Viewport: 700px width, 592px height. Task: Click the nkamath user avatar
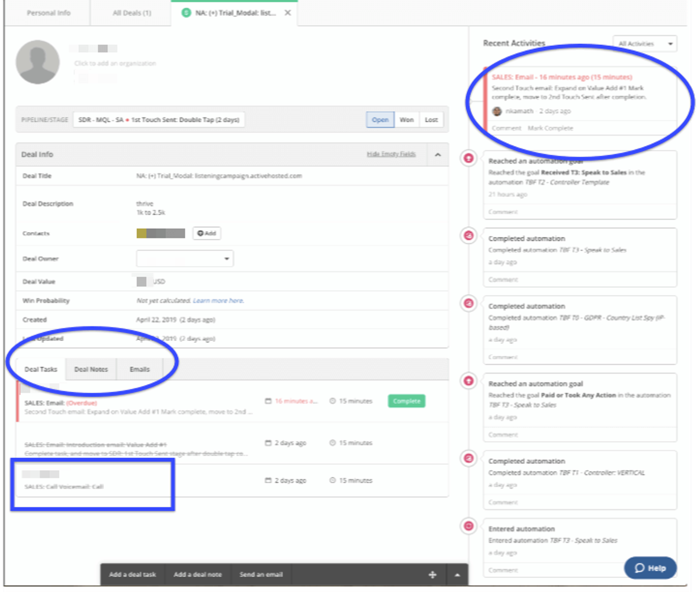click(x=497, y=111)
